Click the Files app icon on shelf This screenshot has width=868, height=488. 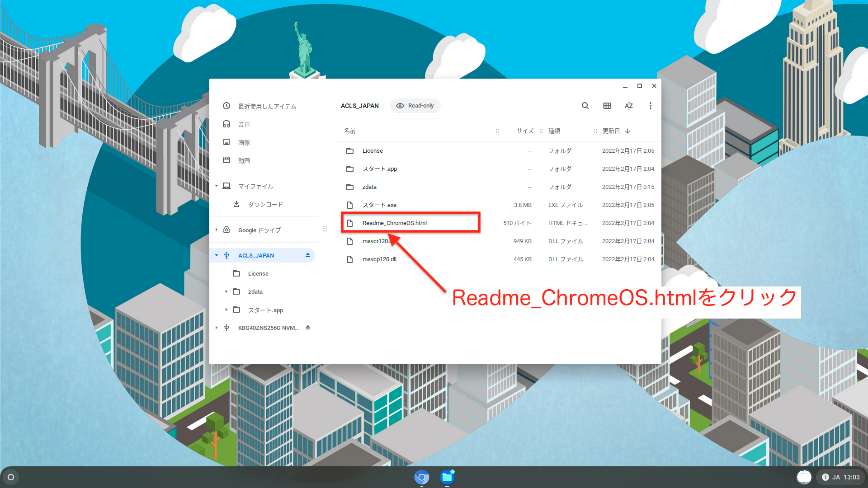[447, 477]
